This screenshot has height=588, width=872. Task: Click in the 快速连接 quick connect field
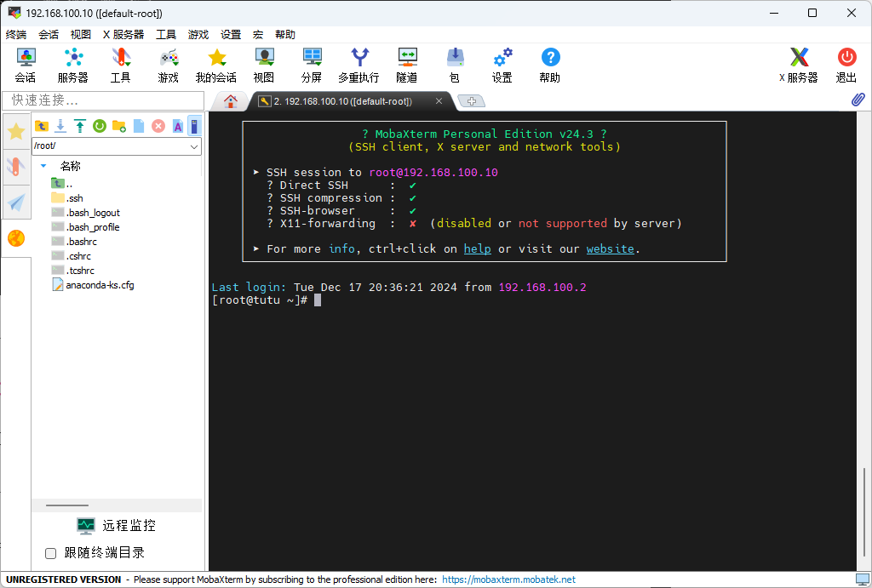tap(102, 100)
